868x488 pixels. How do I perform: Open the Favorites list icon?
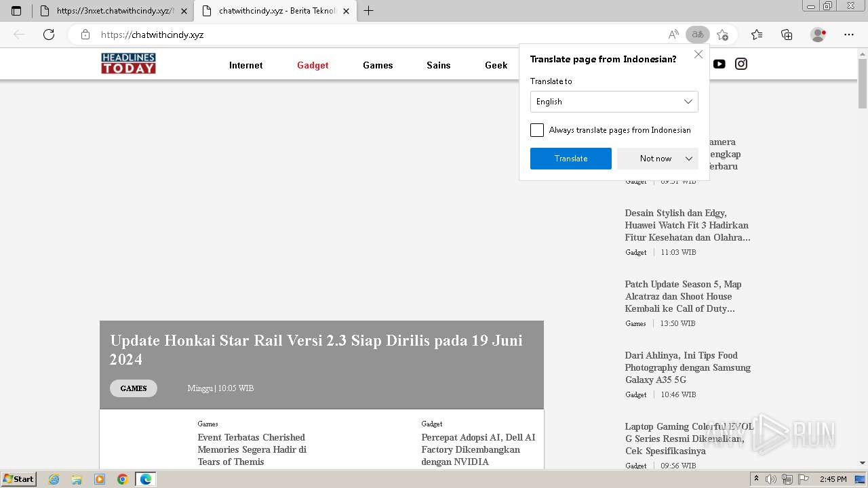(x=757, y=35)
